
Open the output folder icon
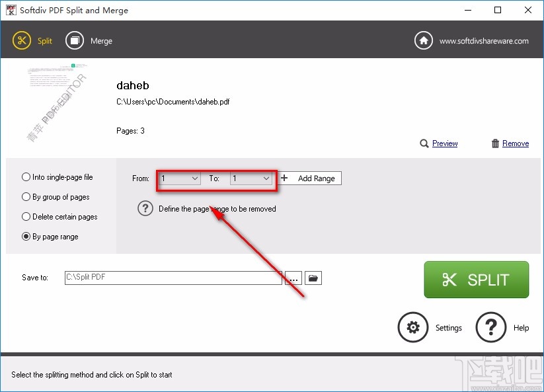(x=313, y=278)
